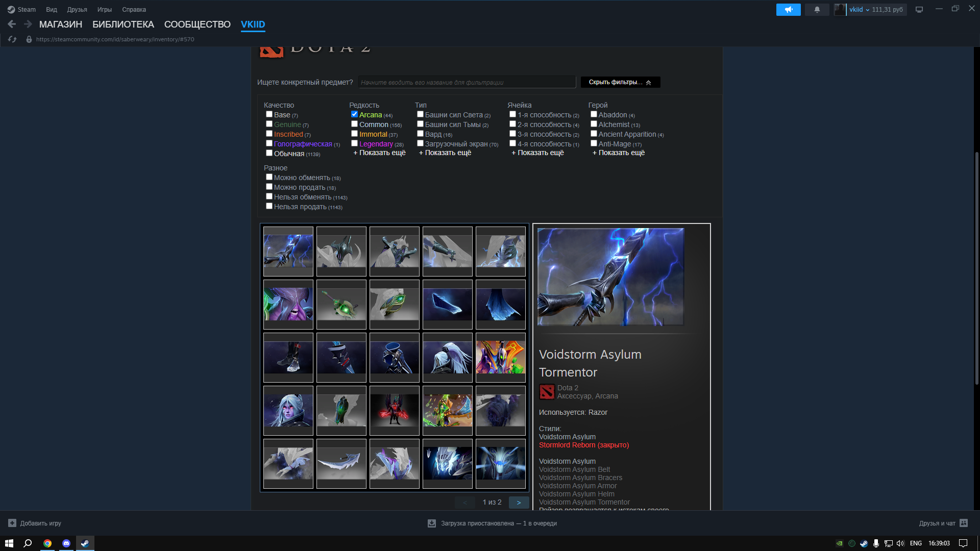Viewport: 980px width, 551px height.
Task: Open the announcements megaphone button
Action: (x=788, y=10)
